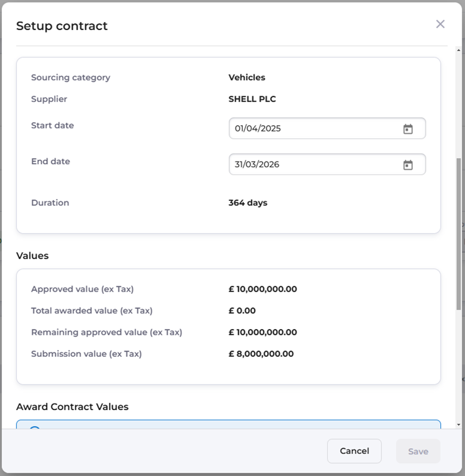Click into the Start date field
This screenshot has width=465, height=476.
312,129
